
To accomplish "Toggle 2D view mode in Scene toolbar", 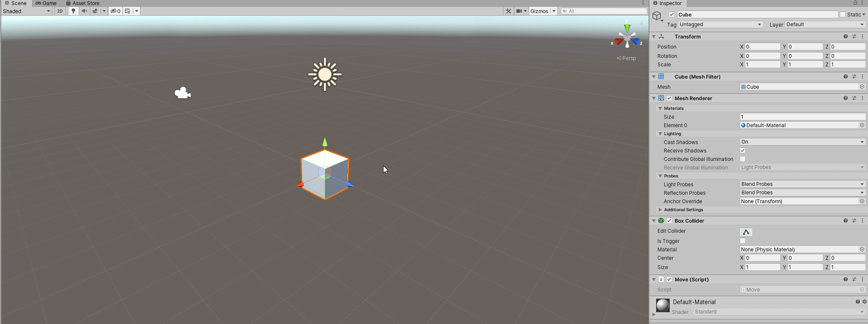I will pyautogui.click(x=60, y=11).
